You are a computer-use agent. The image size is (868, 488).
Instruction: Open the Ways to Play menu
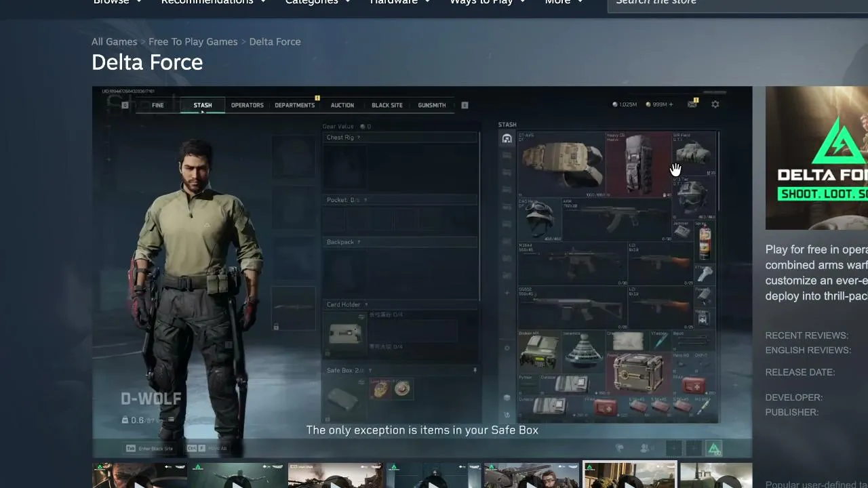[488, 2]
